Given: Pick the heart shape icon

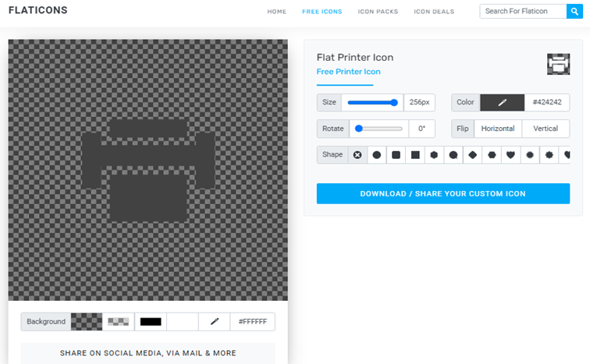Looking at the screenshot, I should pyautogui.click(x=510, y=154).
